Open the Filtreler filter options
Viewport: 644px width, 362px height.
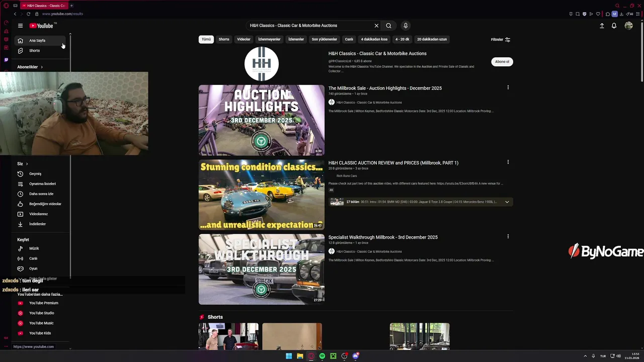coord(501,39)
